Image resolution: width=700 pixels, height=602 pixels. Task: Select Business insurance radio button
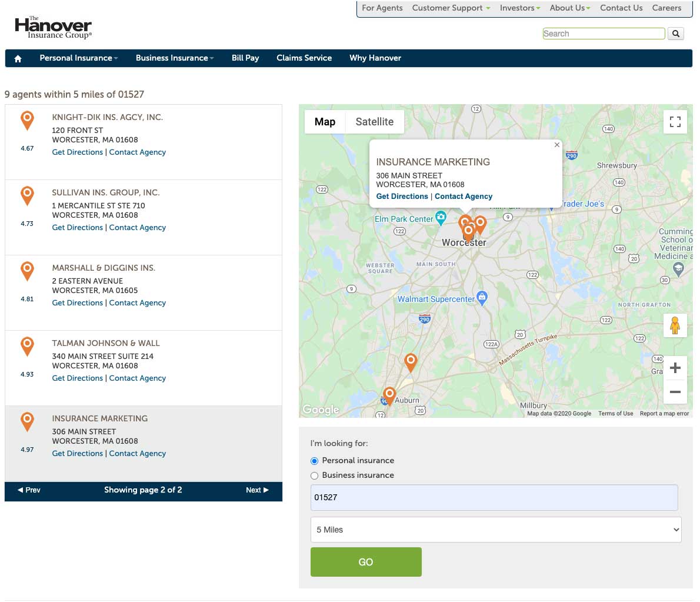tap(314, 475)
